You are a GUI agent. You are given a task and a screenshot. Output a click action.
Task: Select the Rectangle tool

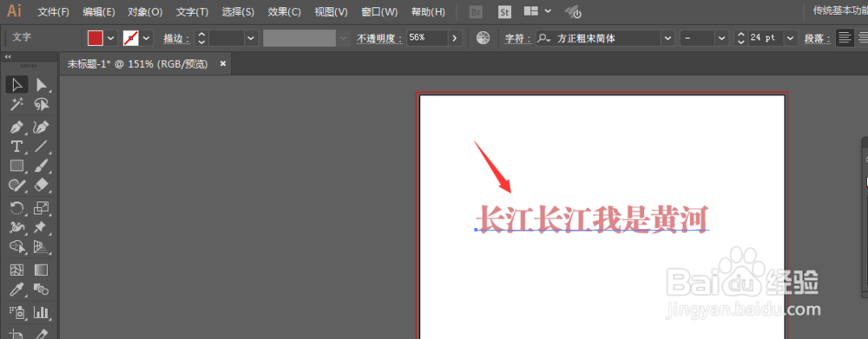coord(17,166)
